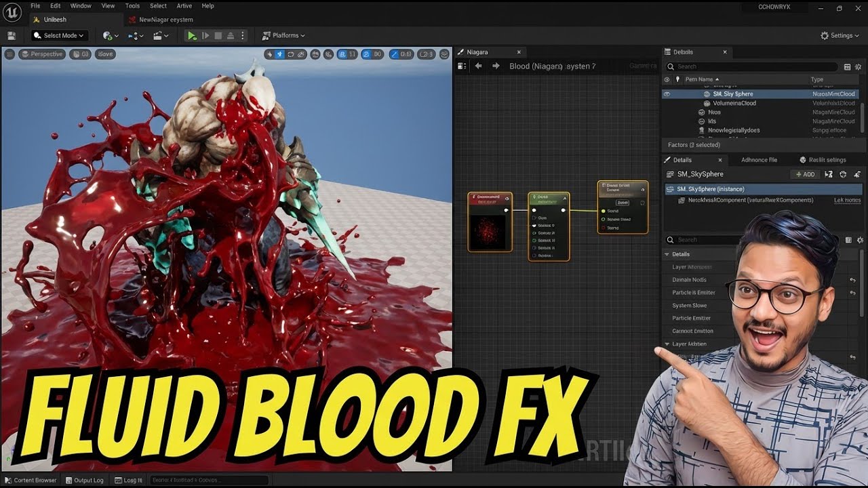Image resolution: width=868 pixels, height=488 pixels.
Task: Click the Niagara forward navigation arrow
Action: pyautogui.click(x=496, y=66)
